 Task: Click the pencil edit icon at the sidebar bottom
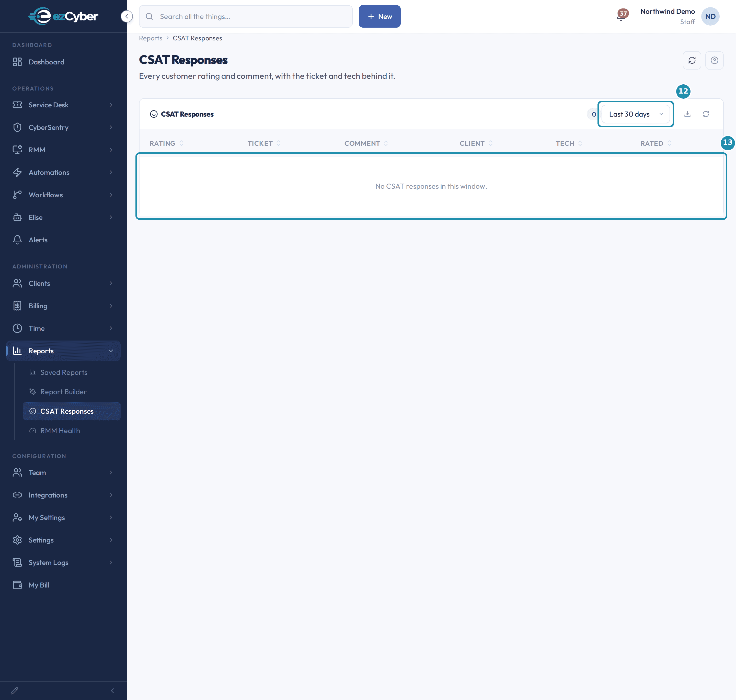point(14,691)
